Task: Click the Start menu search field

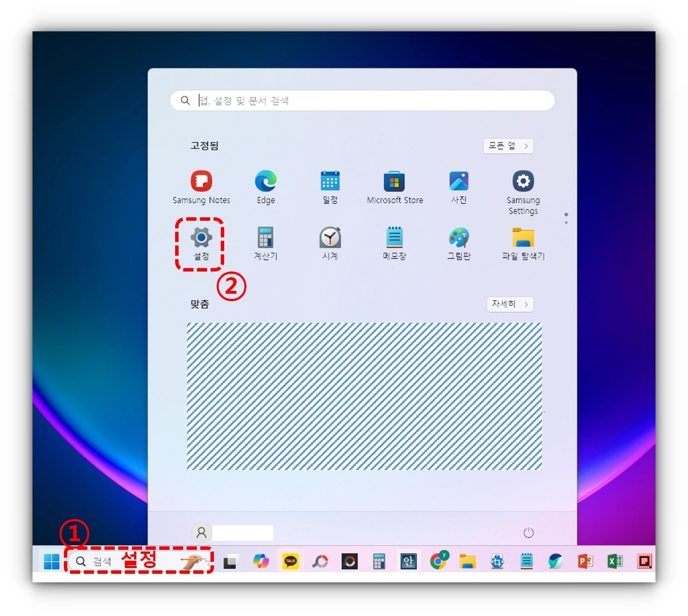Action: pos(362,100)
